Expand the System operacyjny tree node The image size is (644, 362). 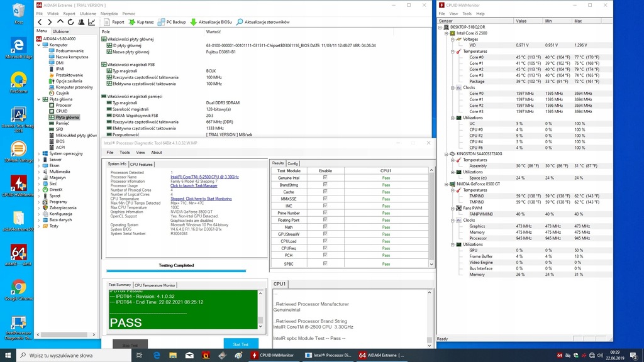point(40,153)
